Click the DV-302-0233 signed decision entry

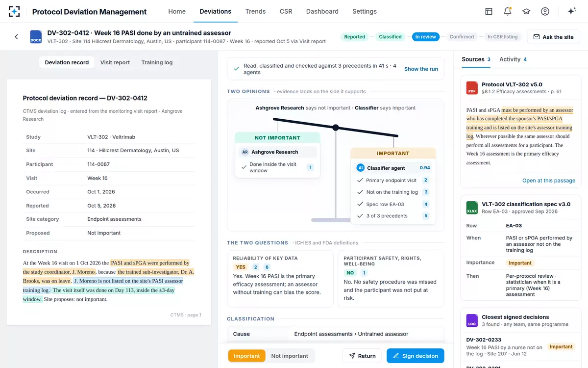point(519,346)
